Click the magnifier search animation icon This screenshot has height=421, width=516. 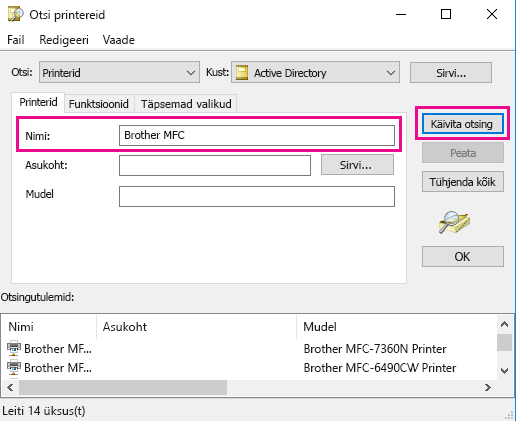pyautogui.click(x=454, y=222)
